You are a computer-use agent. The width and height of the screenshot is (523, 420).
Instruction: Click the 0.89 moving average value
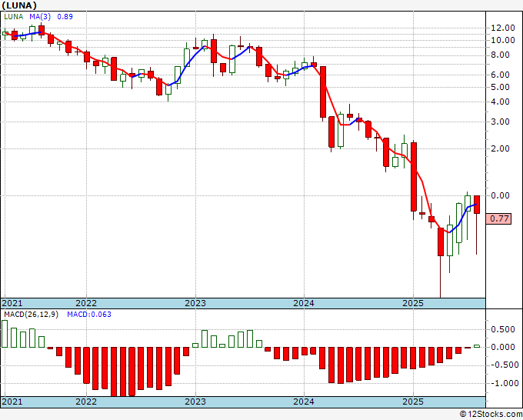pyautogui.click(x=65, y=17)
